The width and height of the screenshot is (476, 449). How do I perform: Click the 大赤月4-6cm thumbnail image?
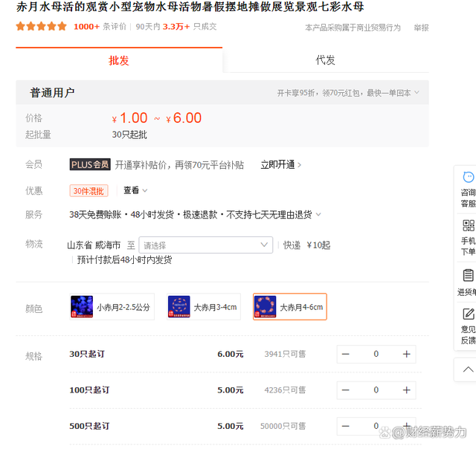coord(265,307)
